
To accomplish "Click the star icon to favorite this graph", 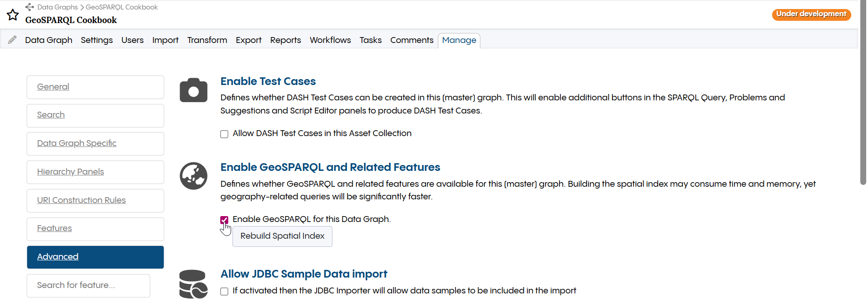I will [x=12, y=15].
